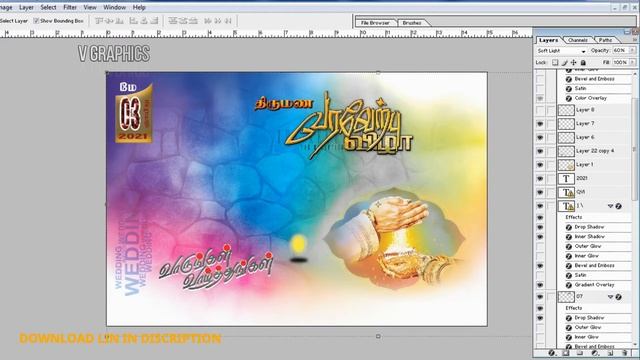640x360 pixels.
Task: Click Add layer mask icon
Action: (566, 353)
